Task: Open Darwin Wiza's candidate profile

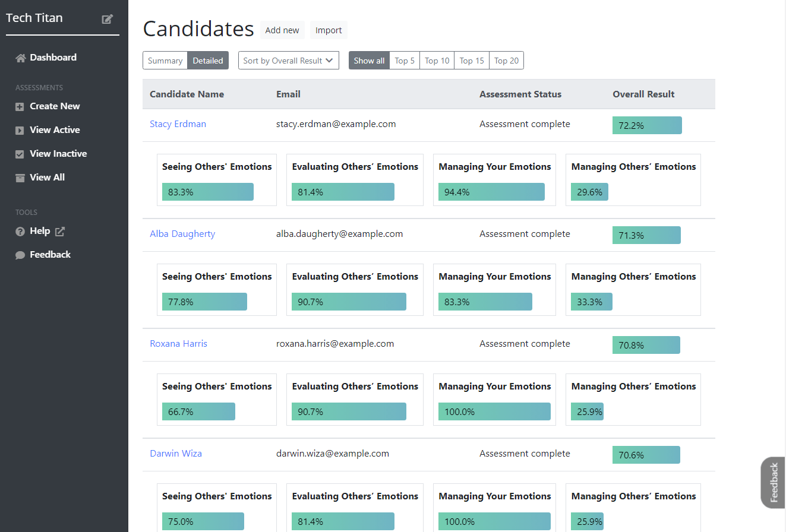Action: click(176, 453)
